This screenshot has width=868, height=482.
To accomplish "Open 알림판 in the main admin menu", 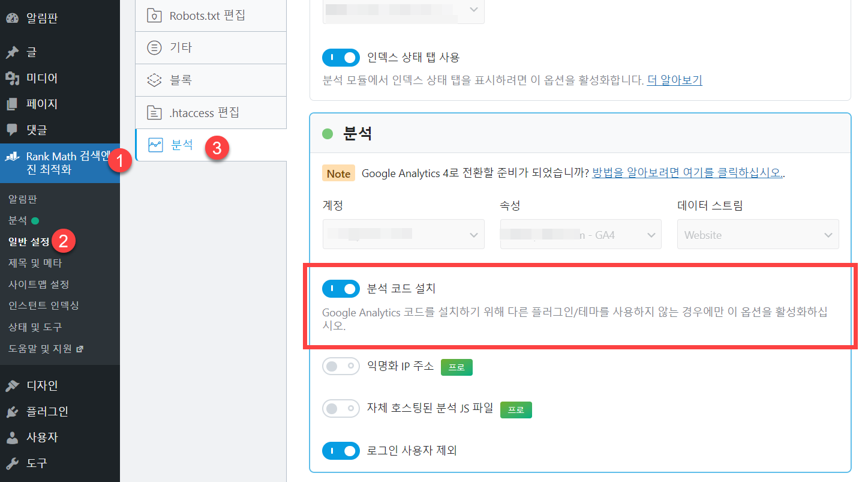I will point(60,18).
